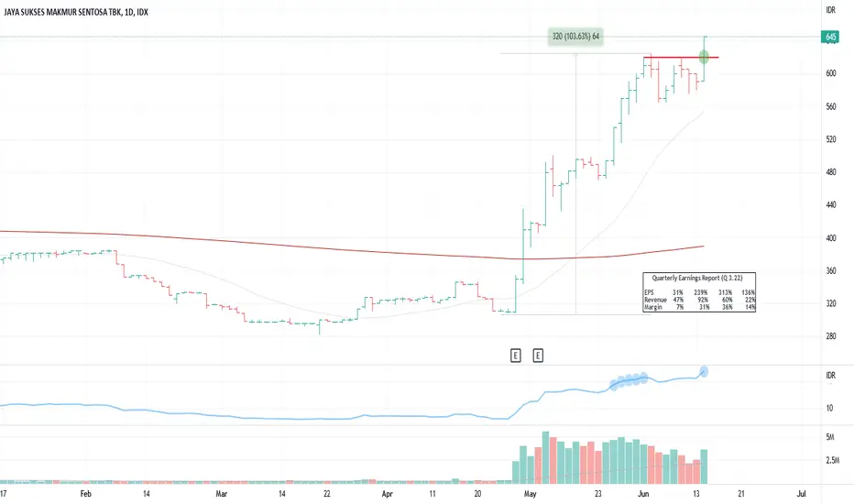The height and width of the screenshot is (504, 854).
Task: Click the Feb label on the date axis
Action: 85,494
